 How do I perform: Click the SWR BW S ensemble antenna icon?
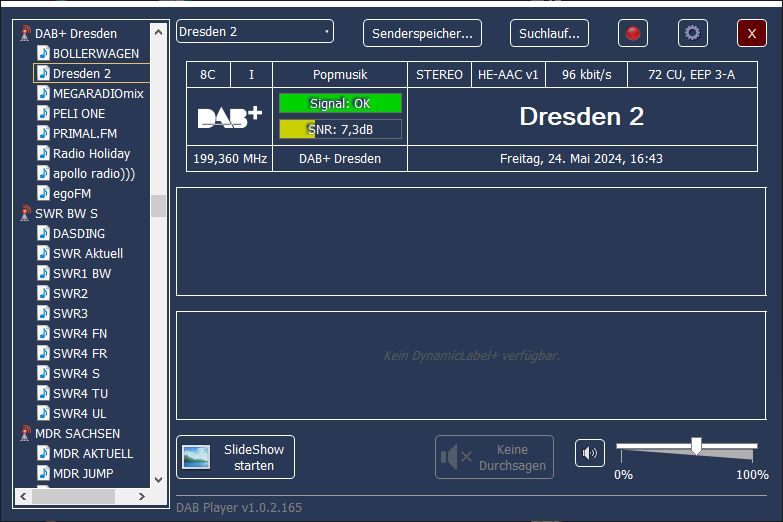pyautogui.click(x=25, y=213)
